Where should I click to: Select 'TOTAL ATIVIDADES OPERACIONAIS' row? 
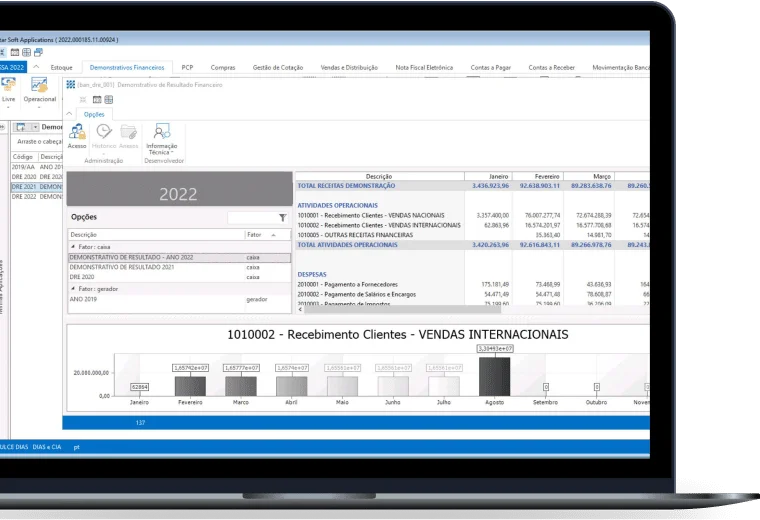tap(473, 245)
